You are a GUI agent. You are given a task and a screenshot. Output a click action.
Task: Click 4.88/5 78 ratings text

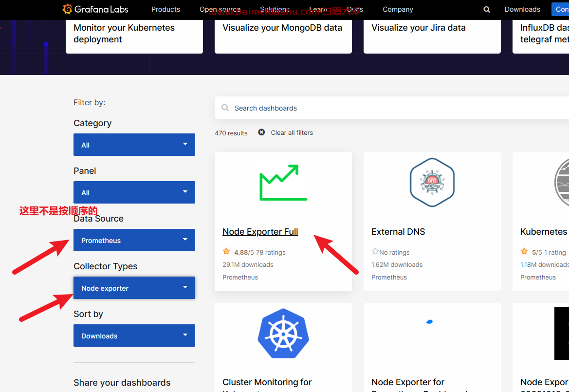260,252
